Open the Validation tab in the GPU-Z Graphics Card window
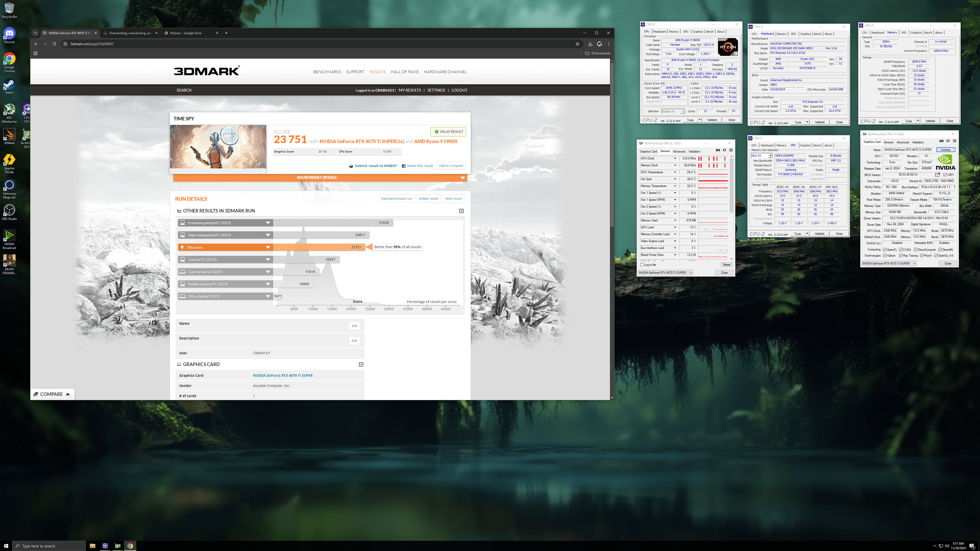980x551 pixels. (x=918, y=142)
